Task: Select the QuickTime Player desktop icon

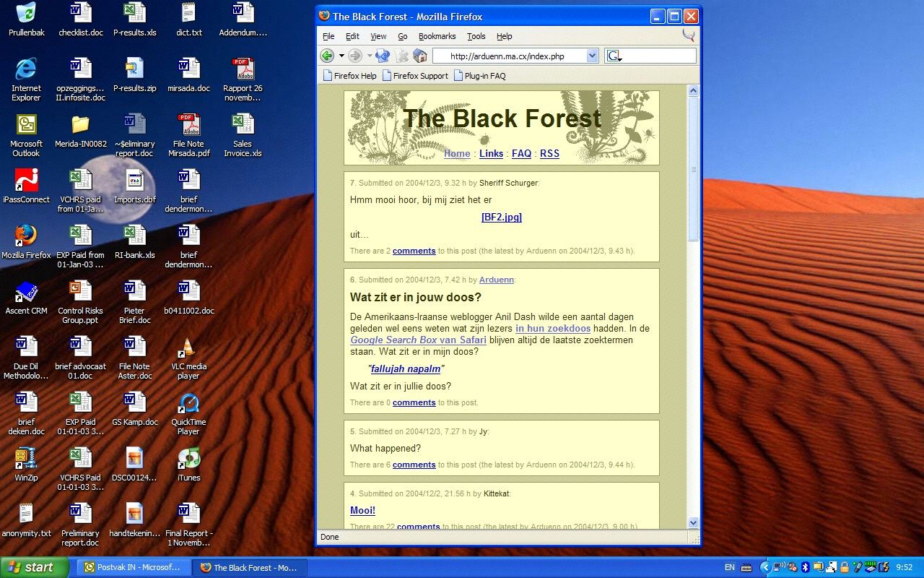Action: [188, 413]
